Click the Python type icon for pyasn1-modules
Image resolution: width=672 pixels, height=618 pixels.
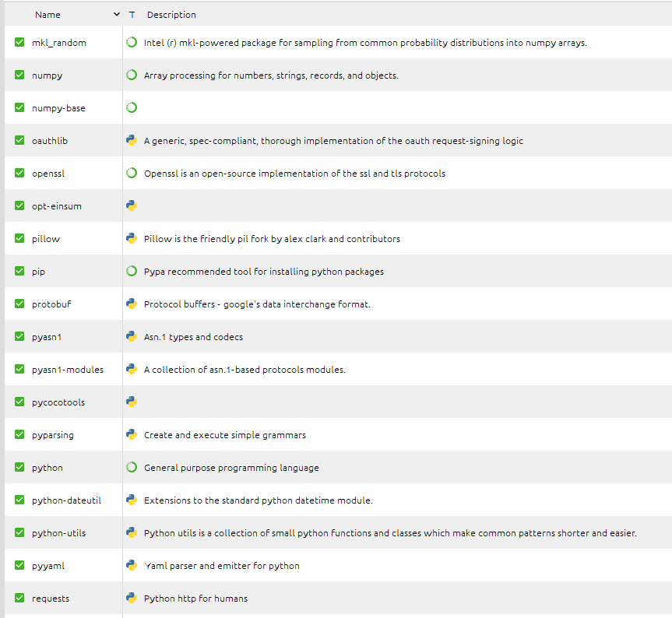pyautogui.click(x=132, y=369)
